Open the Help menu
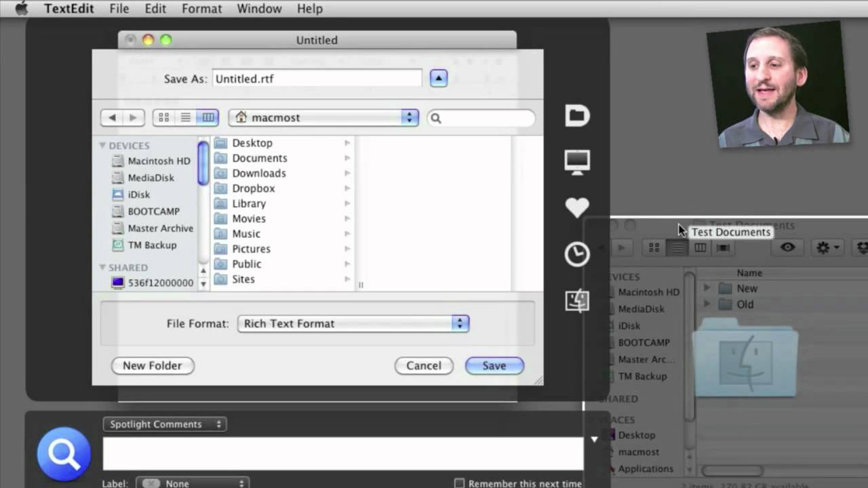 (310, 9)
